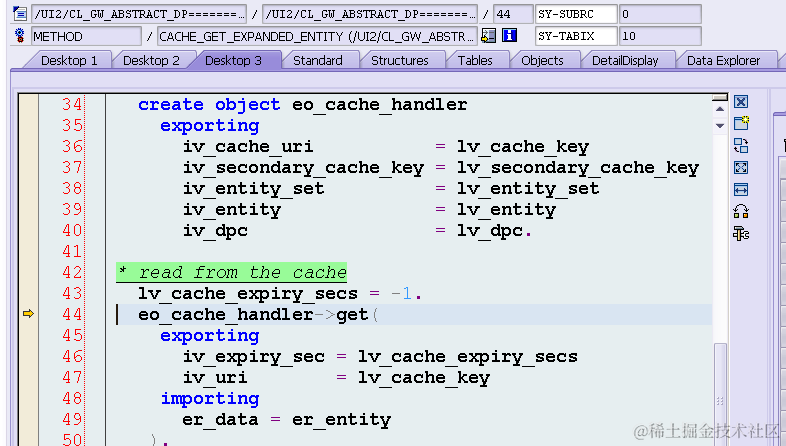Click the vertical scrollbar thumb of code editor
The width and height of the screenshot is (786, 446).
(x=720, y=396)
